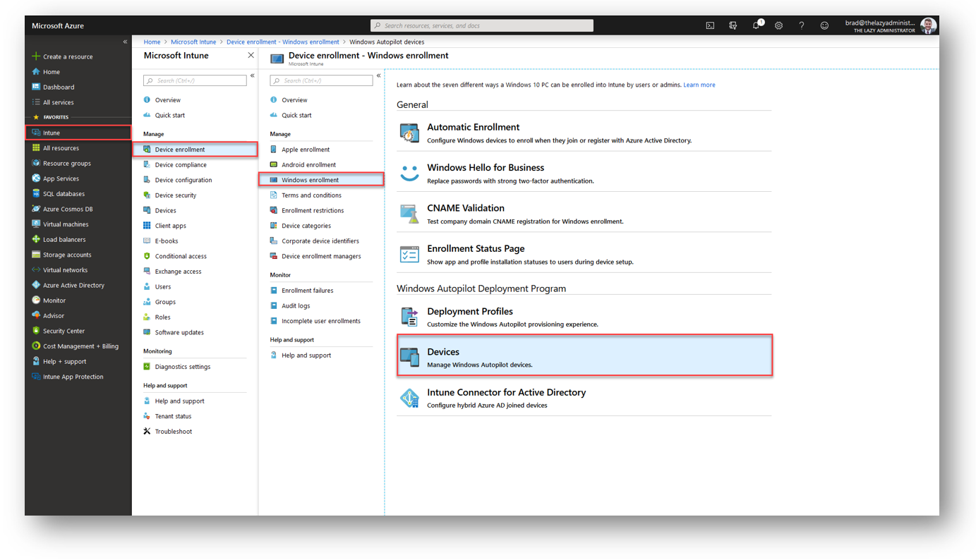
Task: Click Home breadcrumb link
Action: [x=152, y=42]
